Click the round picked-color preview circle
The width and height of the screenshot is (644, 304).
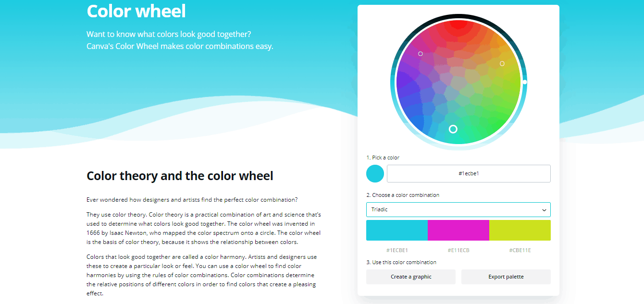pos(375,173)
